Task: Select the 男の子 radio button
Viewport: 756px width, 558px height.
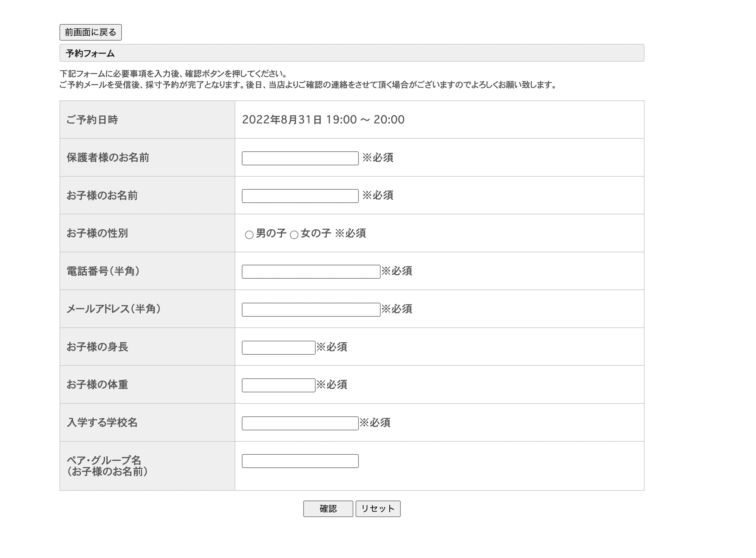Action: click(x=249, y=235)
